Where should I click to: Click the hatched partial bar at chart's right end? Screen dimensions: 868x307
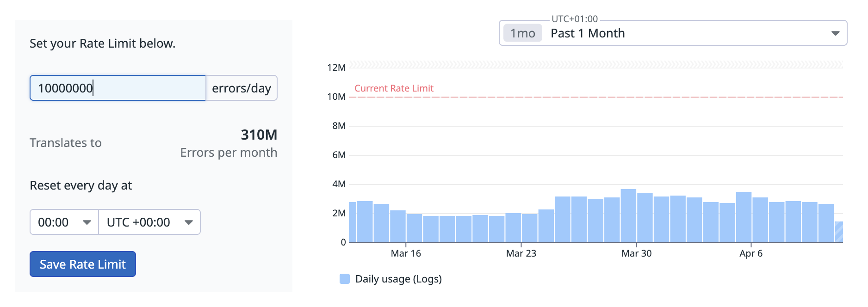838,232
